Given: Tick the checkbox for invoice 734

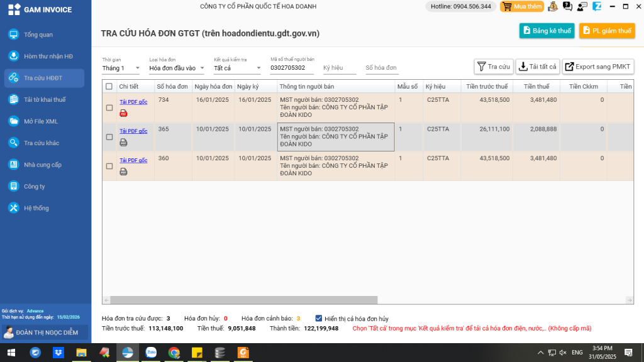Looking at the screenshot, I should [x=109, y=107].
